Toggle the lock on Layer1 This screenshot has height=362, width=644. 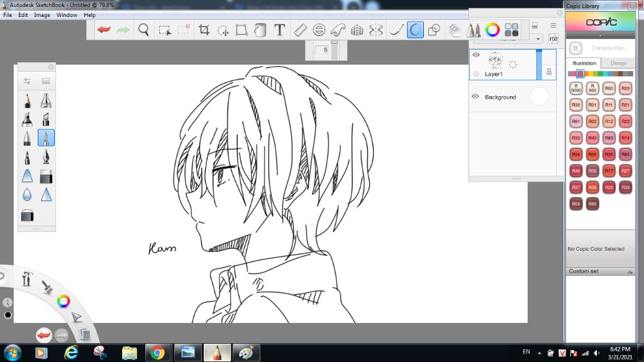coord(549,72)
